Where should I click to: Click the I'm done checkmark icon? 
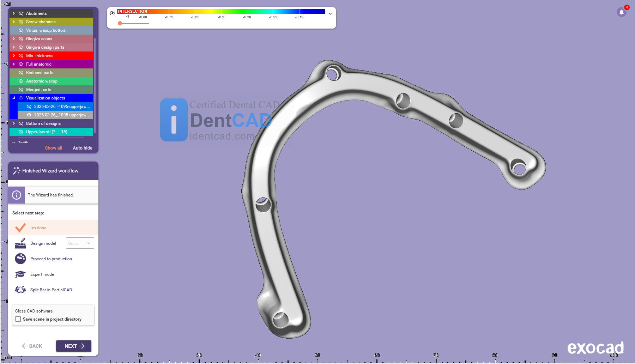(20, 228)
